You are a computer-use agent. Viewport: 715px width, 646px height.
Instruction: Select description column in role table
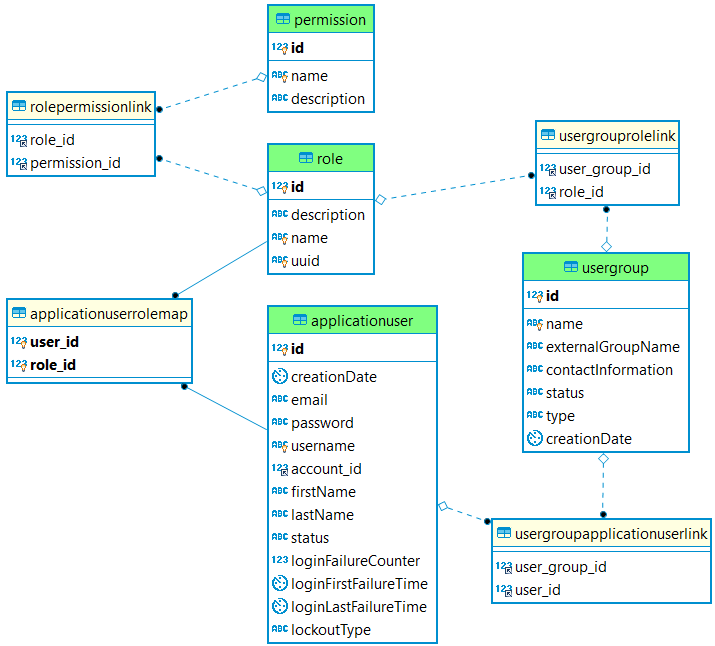(x=321, y=215)
